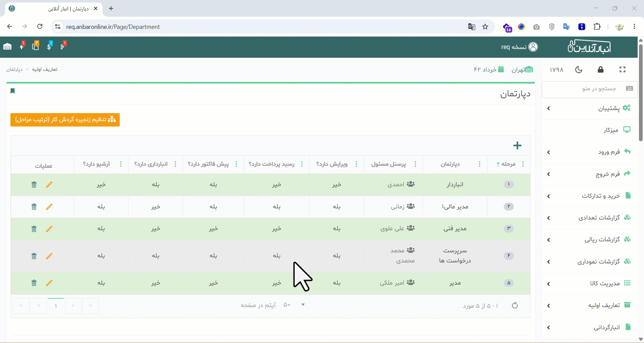Viewport: 644px width, 343px height.
Task: Add a new department with the plus icon
Action: (517, 145)
